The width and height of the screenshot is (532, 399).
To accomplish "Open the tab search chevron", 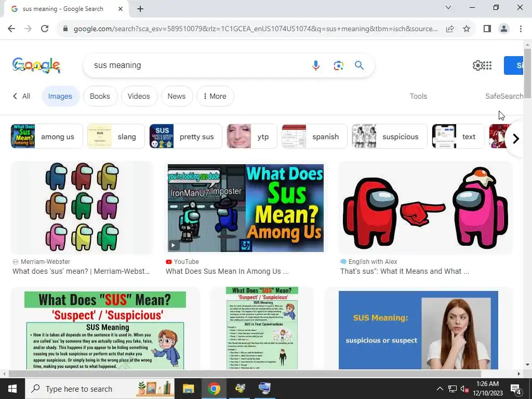I will click(x=448, y=7).
